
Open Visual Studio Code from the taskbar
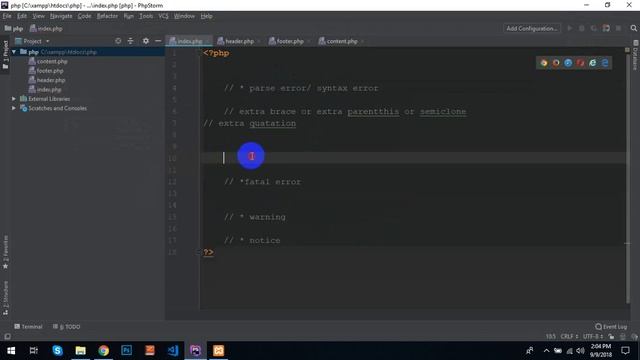(x=173, y=350)
